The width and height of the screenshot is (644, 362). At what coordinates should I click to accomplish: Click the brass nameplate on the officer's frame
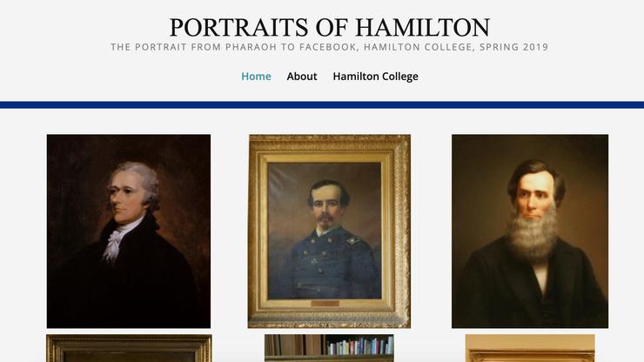325,304
